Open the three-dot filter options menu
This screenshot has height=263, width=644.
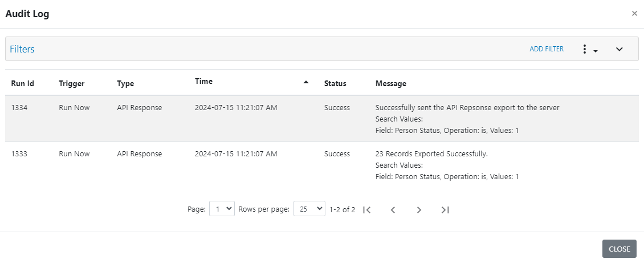(x=588, y=50)
